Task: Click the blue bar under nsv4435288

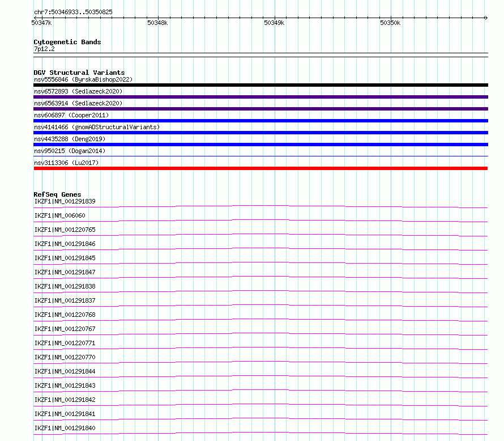Action: pos(260,145)
